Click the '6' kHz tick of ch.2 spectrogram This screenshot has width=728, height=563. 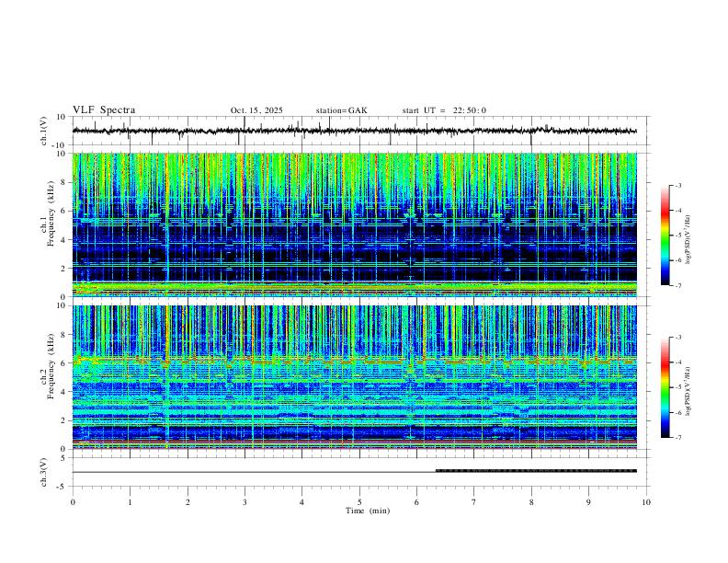click(x=64, y=362)
